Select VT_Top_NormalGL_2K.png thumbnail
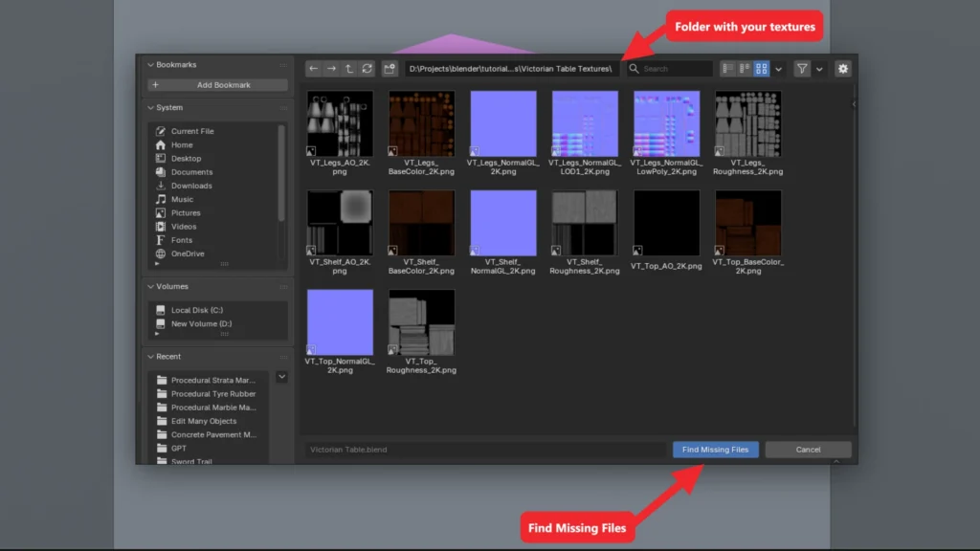The width and height of the screenshot is (980, 551). (x=340, y=322)
